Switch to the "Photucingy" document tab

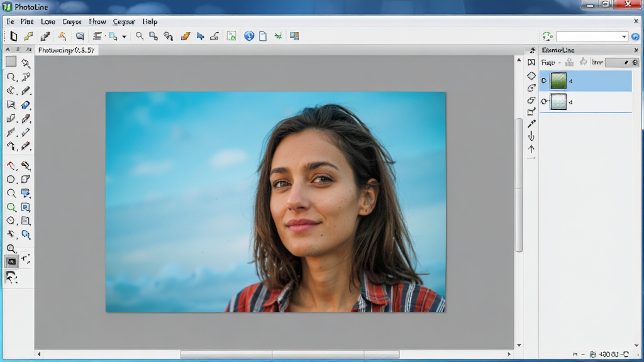tap(66, 50)
